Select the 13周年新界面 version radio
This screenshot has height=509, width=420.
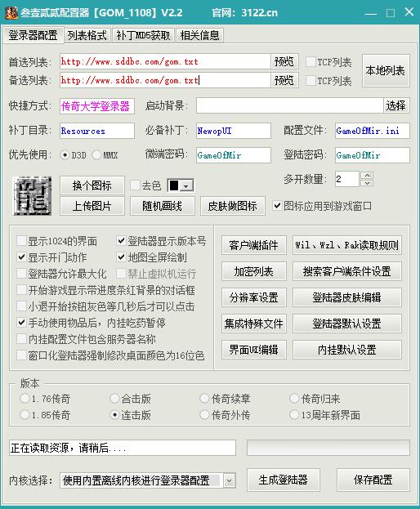(x=294, y=414)
